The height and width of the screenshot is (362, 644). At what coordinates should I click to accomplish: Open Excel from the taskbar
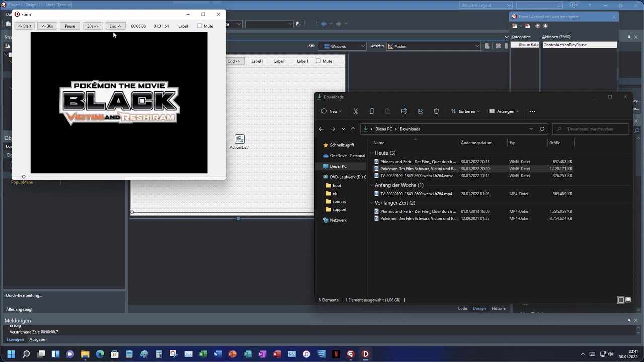click(203, 354)
